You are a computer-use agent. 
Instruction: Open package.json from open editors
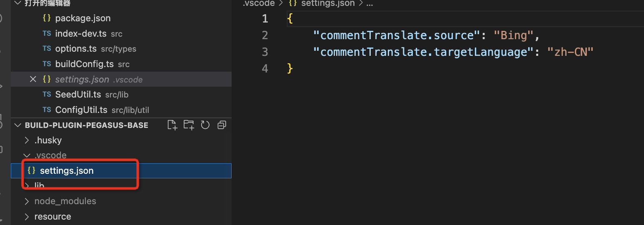(x=121, y=18)
